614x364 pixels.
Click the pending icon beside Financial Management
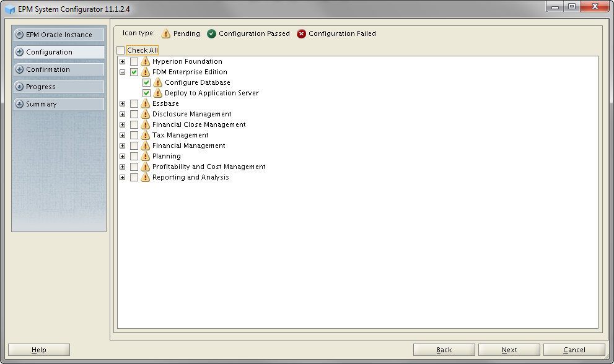[145, 146]
